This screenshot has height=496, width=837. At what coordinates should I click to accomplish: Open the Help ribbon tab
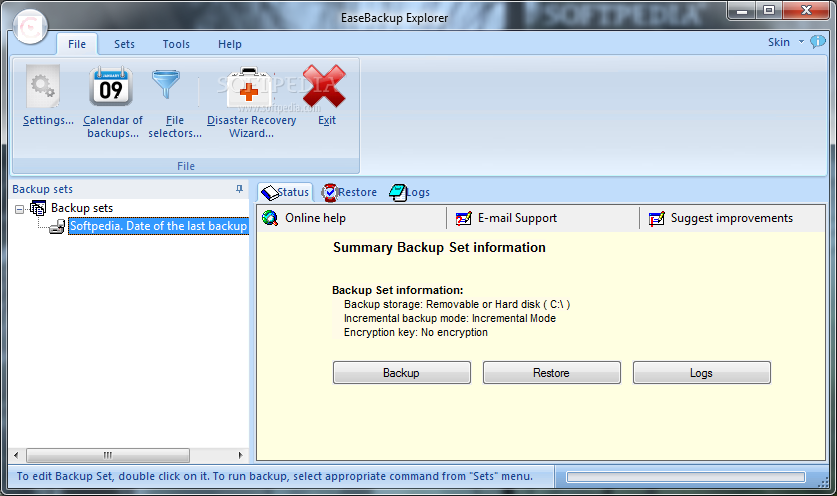point(230,44)
